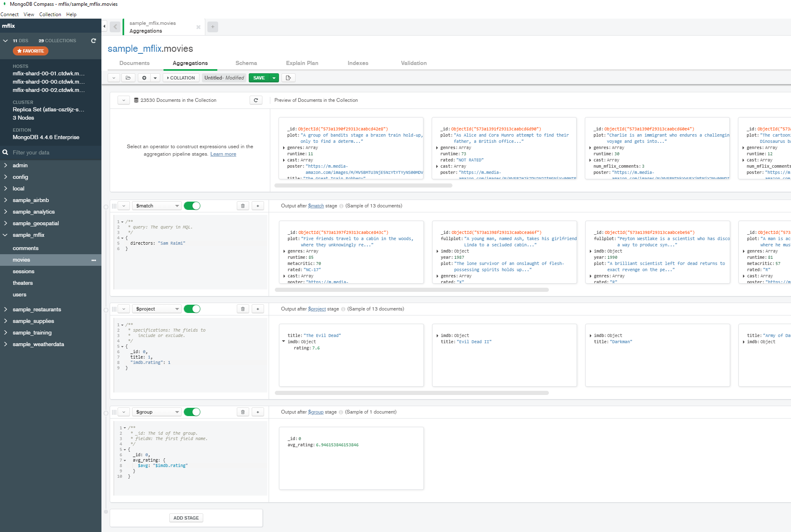This screenshot has width=791, height=532.
Task: Click the new pipeline plus icon
Action: pos(144,78)
